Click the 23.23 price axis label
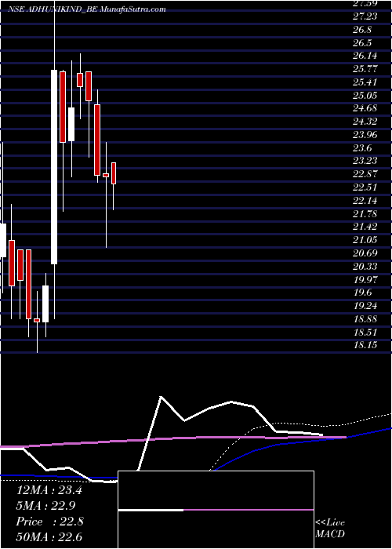The height and width of the screenshot is (549, 392). pos(365,161)
